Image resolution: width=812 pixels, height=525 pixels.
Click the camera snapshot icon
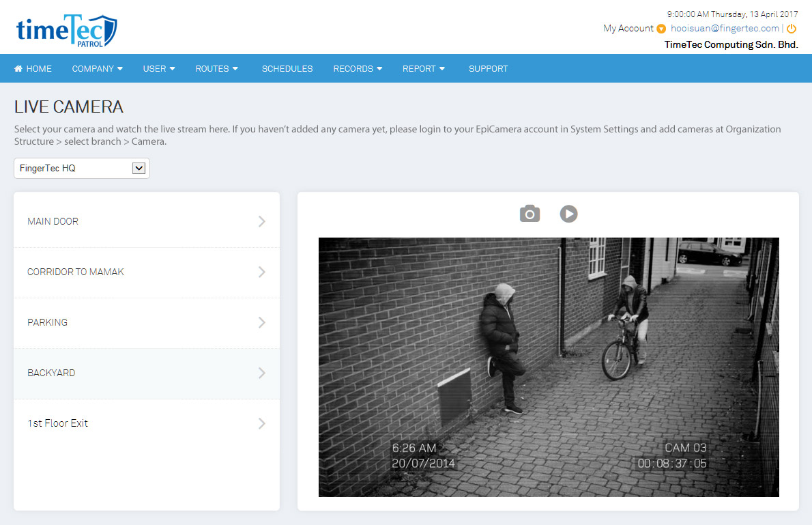pyautogui.click(x=530, y=214)
